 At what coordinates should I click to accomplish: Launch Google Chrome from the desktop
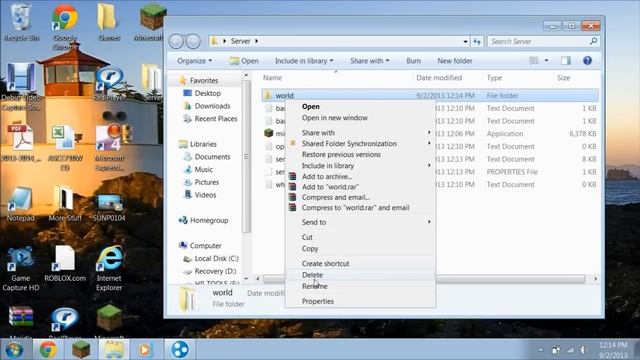[65, 25]
